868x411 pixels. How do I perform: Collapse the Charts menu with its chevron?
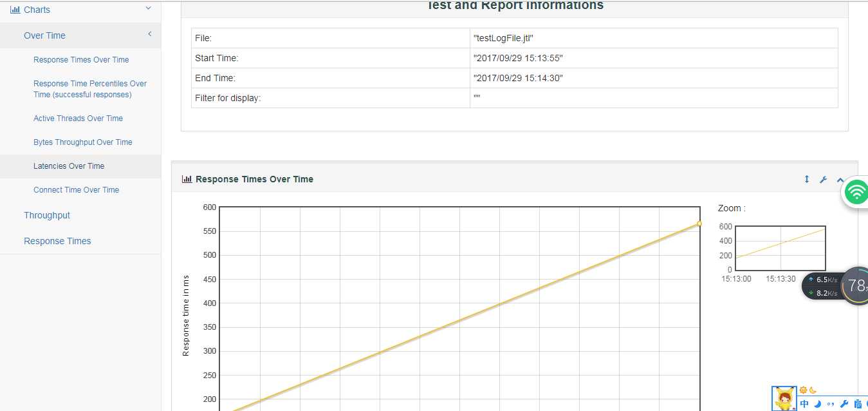tap(149, 8)
